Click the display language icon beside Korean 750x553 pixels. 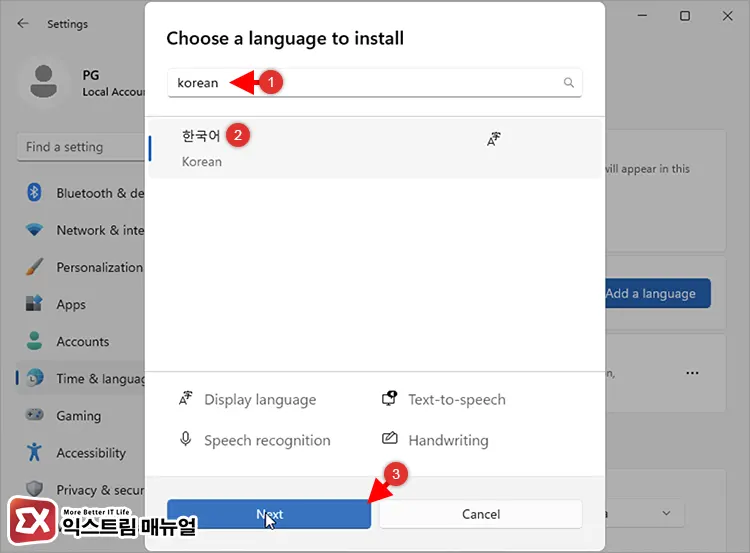[492, 139]
